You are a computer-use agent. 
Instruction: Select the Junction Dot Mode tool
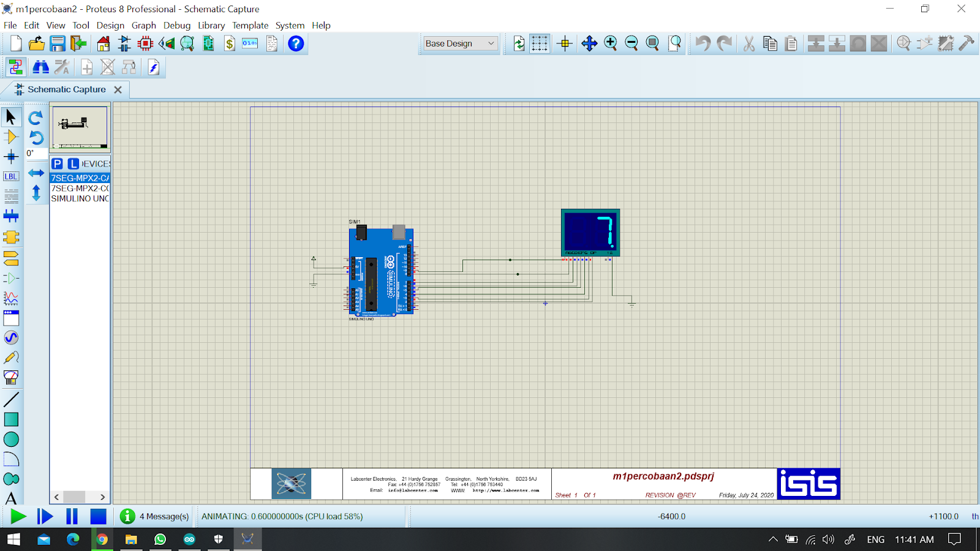click(11, 157)
